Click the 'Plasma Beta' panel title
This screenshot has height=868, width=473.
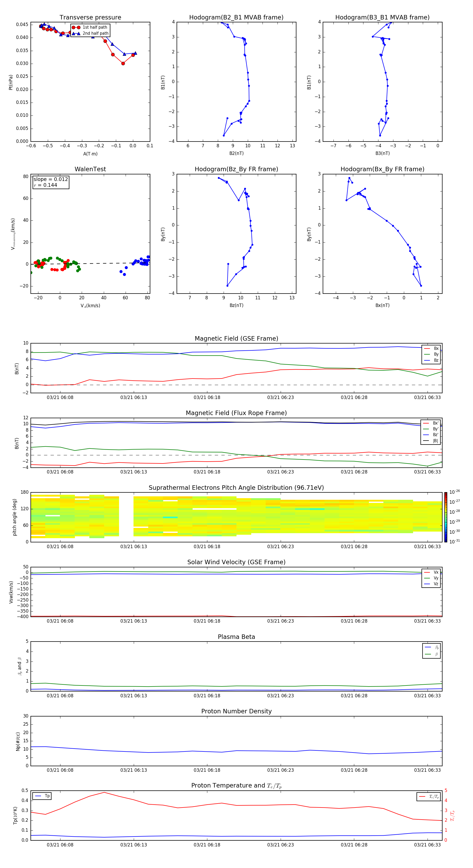coord(236,637)
